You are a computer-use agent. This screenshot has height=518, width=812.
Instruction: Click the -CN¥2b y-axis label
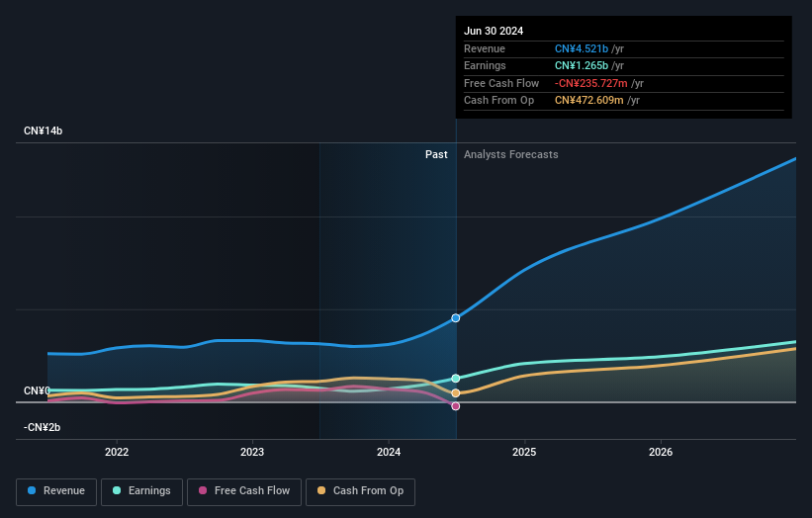[x=42, y=427]
